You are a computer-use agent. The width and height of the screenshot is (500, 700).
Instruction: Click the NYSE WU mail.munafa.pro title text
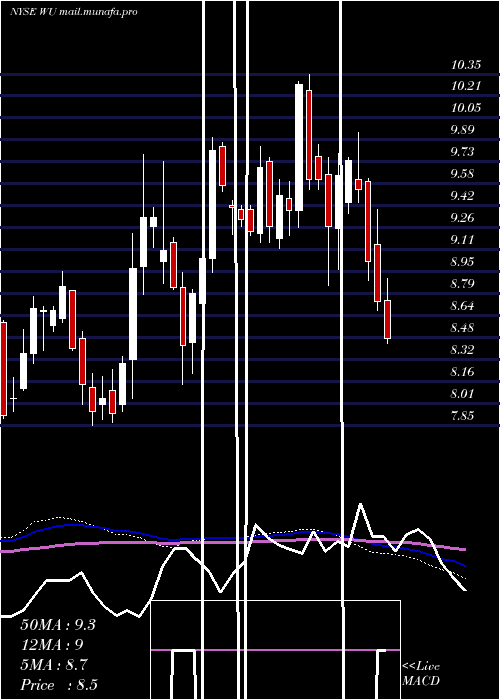(74, 12)
